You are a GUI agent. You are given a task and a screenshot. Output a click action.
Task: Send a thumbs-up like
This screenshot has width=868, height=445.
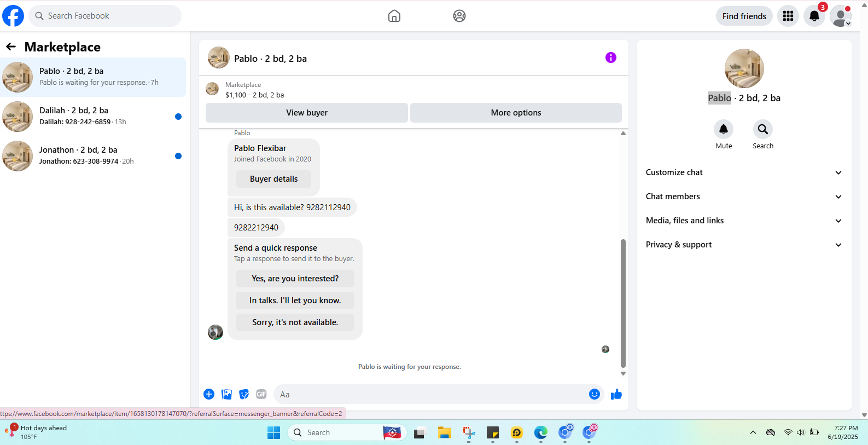[x=616, y=394]
